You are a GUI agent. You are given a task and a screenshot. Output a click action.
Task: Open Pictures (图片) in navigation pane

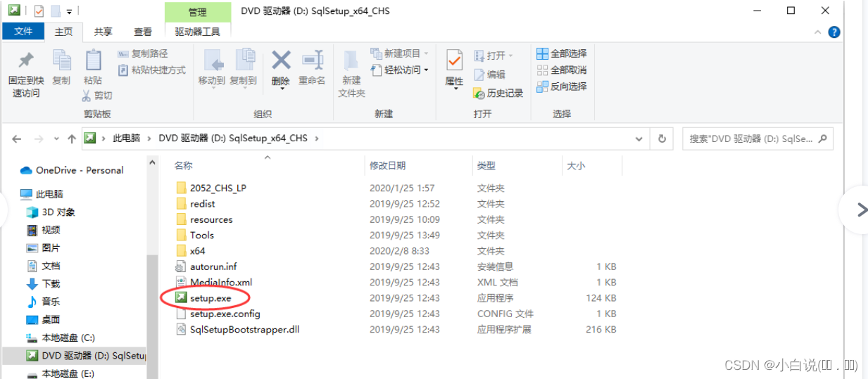point(43,248)
